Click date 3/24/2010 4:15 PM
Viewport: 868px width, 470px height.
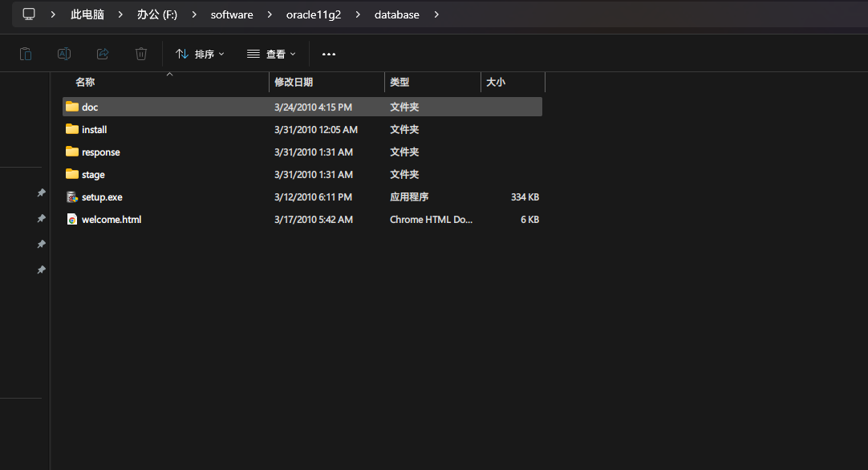click(x=314, y=107)
